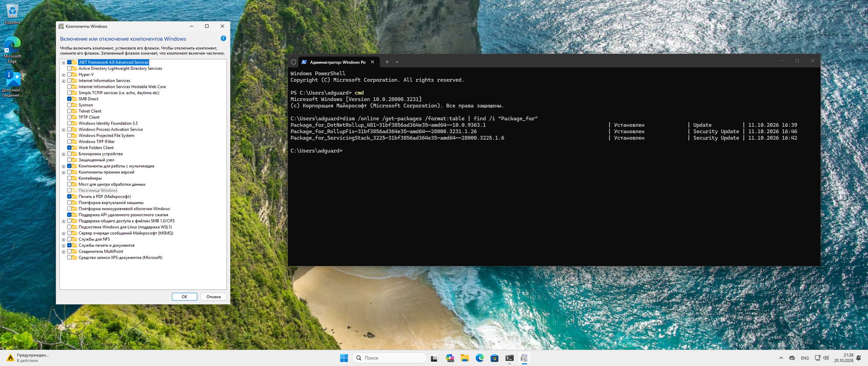Tick the Hyper-V feature checkbox
Image resolution: width=868 pixels, height=366 pixels.
click(x=69, y=75)
